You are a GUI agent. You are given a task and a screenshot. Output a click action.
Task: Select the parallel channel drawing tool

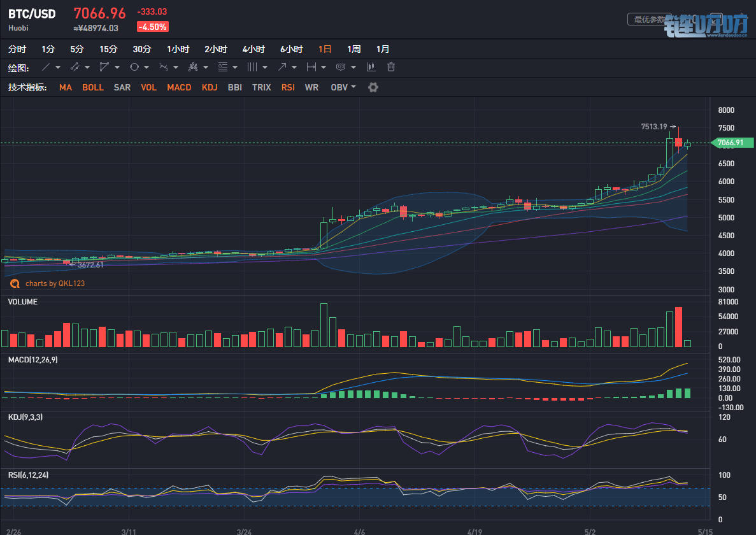[75, 67]
